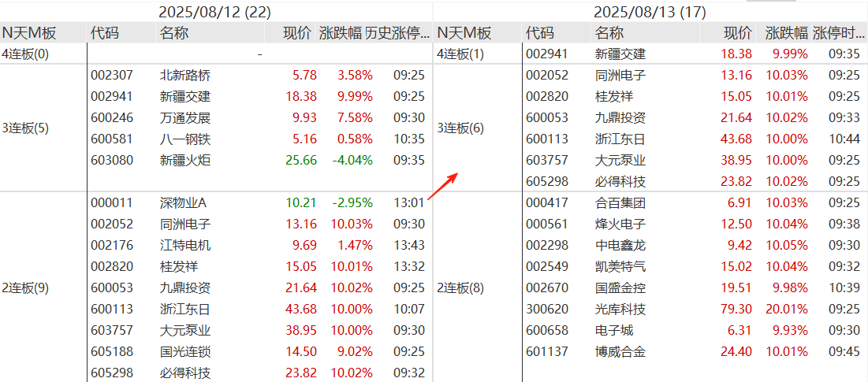The image size is (868, 382).
Task: Open stock 电子城
Action: (x=614, y=331)
